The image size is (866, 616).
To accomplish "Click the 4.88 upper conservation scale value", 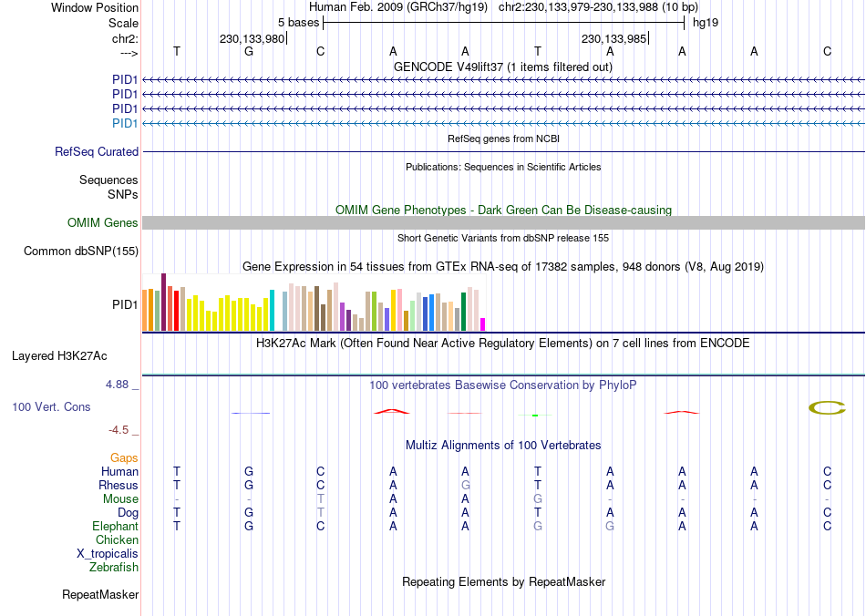I will (x=117, y=385).
